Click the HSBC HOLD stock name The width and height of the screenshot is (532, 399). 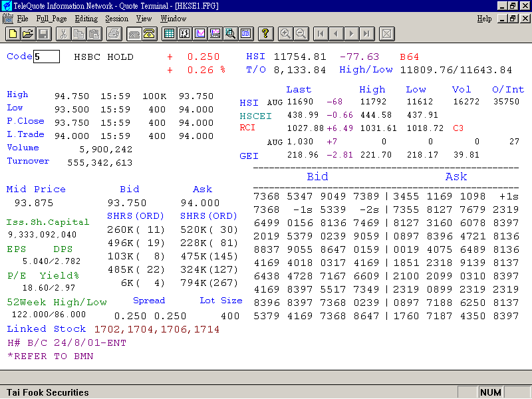[x=104, y=57]
